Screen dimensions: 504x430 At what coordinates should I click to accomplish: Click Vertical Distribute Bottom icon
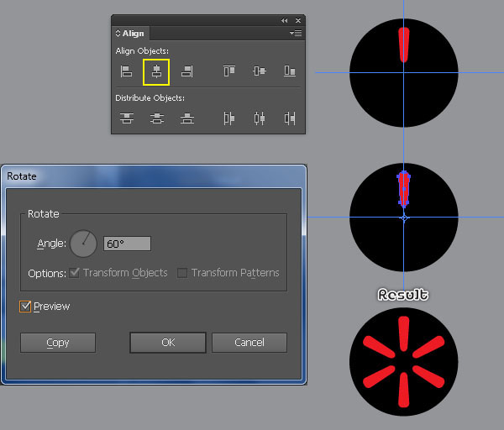(x=187, y=118)
